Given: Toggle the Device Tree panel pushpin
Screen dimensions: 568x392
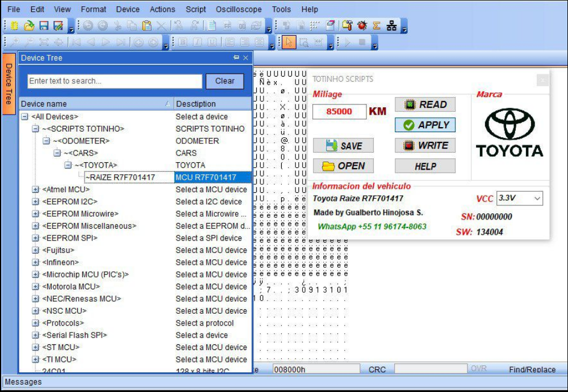Looking at the screenshot, I should [236, 58].
